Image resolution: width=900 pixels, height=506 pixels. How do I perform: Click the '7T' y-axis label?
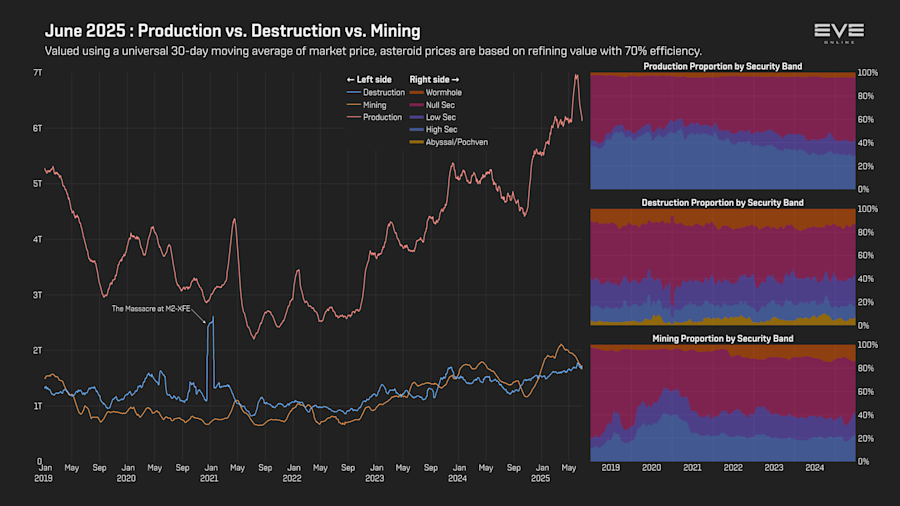click(38, 73)
